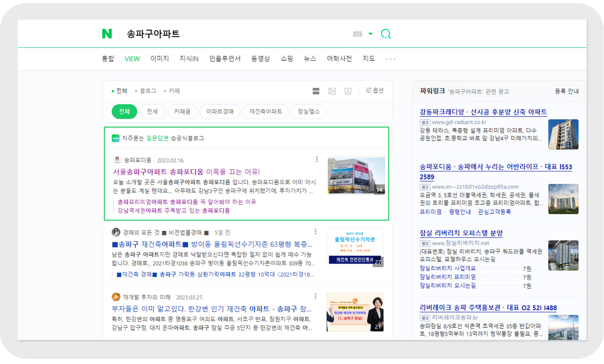Screen dimensions: 604x364
Task: Open ad 송파포디움 송파에서 누리는 어반라이프
Action: click(x=496, y=172)
